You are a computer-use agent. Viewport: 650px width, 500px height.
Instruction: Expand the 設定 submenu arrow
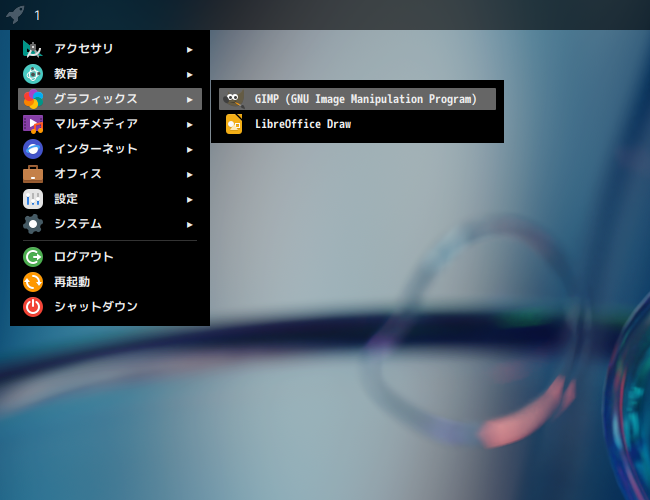click(189, 200)
